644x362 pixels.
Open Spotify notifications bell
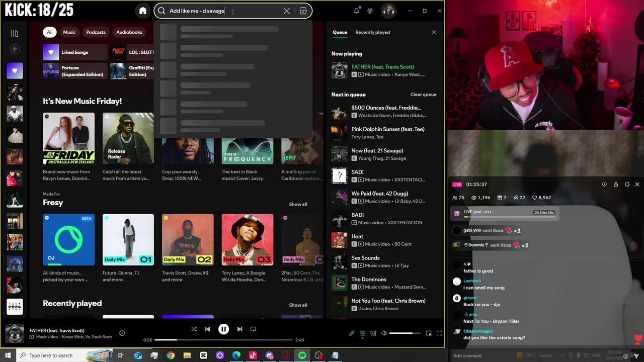click(x=357, y=11)
